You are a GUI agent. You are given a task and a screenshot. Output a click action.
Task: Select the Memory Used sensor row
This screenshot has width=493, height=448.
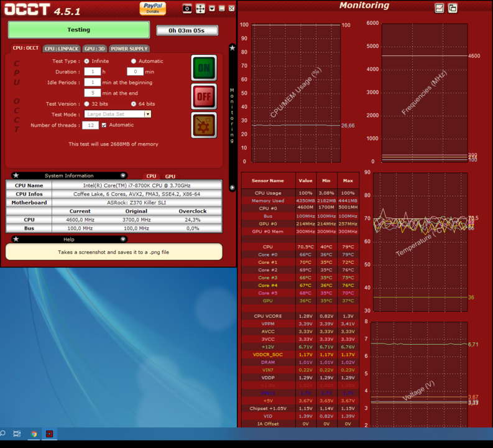tap(300, 201)
